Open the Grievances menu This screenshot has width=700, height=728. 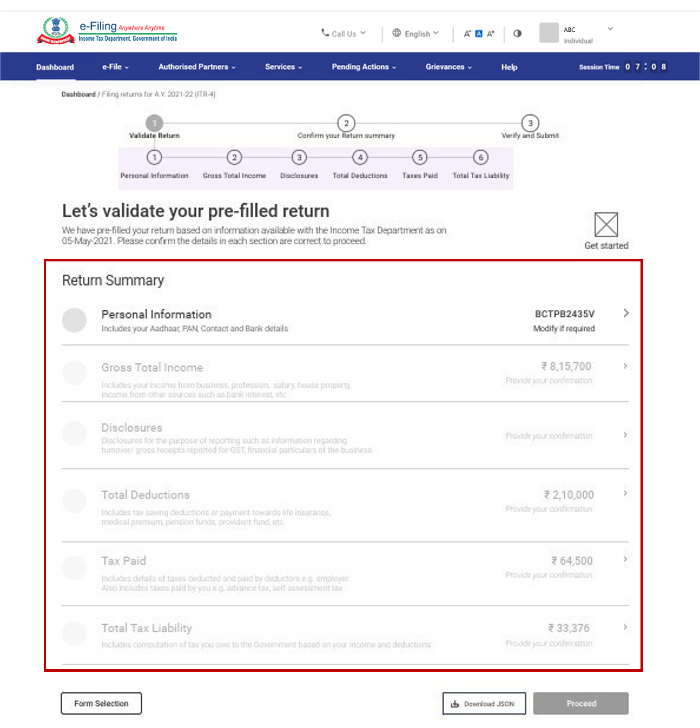pyautogui.click(x=449, y=67)
